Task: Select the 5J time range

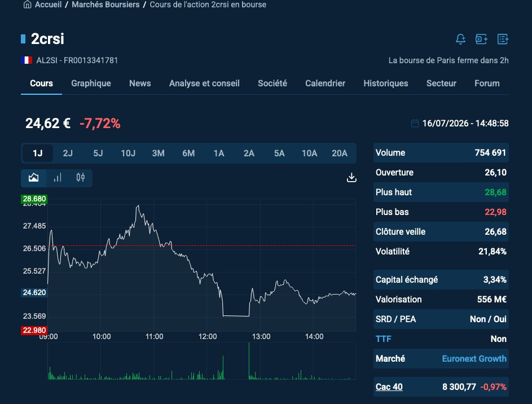Action: (x=98, y=153)
